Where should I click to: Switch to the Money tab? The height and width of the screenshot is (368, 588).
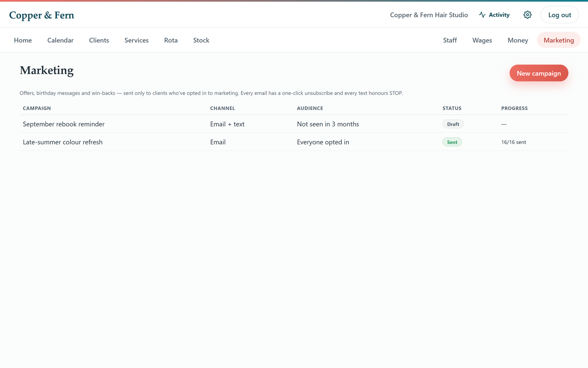[x=518, y=40]
